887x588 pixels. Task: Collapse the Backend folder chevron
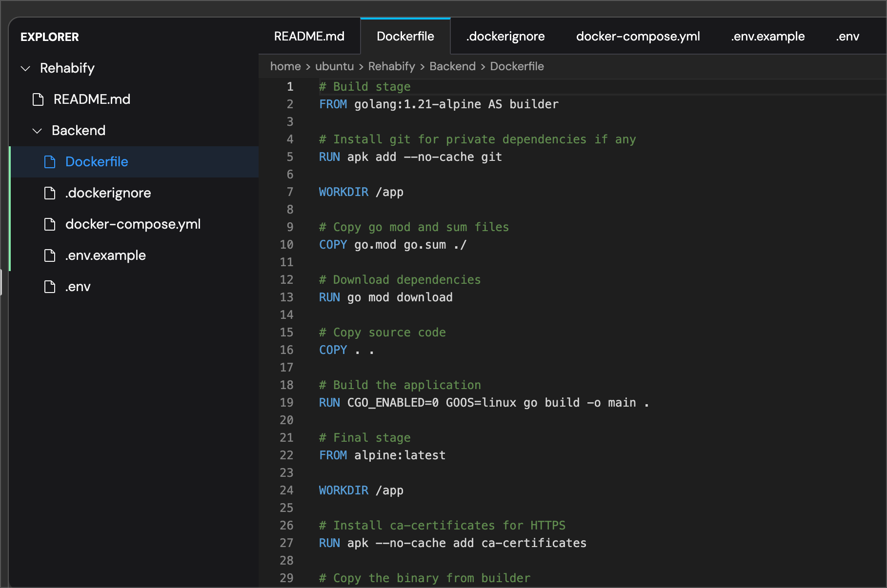click(x=37, y=131)
